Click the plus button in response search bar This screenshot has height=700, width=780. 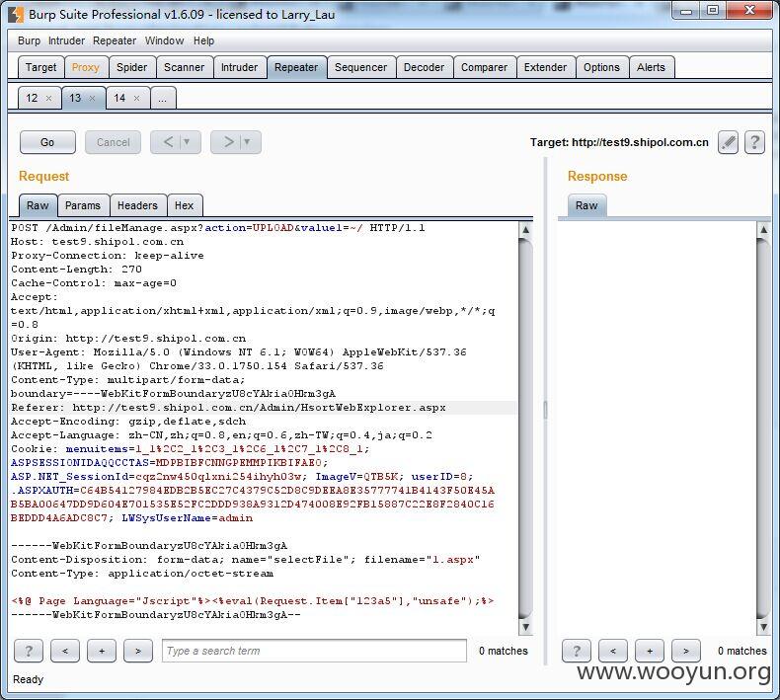point(650,651)
